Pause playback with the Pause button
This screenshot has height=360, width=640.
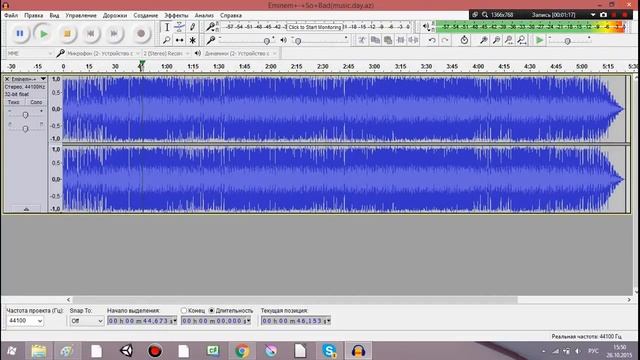click(20, 34)
